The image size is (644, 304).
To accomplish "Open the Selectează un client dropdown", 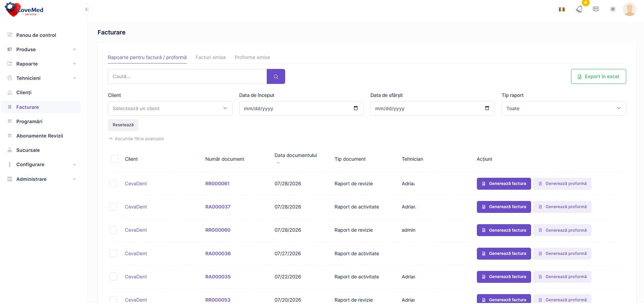I will [x=170, y=108].
